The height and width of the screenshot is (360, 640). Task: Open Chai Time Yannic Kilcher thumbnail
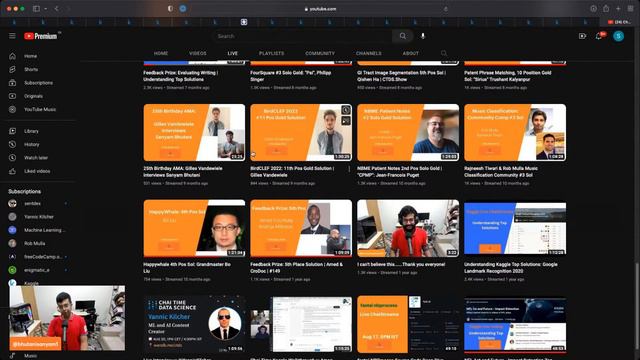pyautogui.click(x=194, y=324)
